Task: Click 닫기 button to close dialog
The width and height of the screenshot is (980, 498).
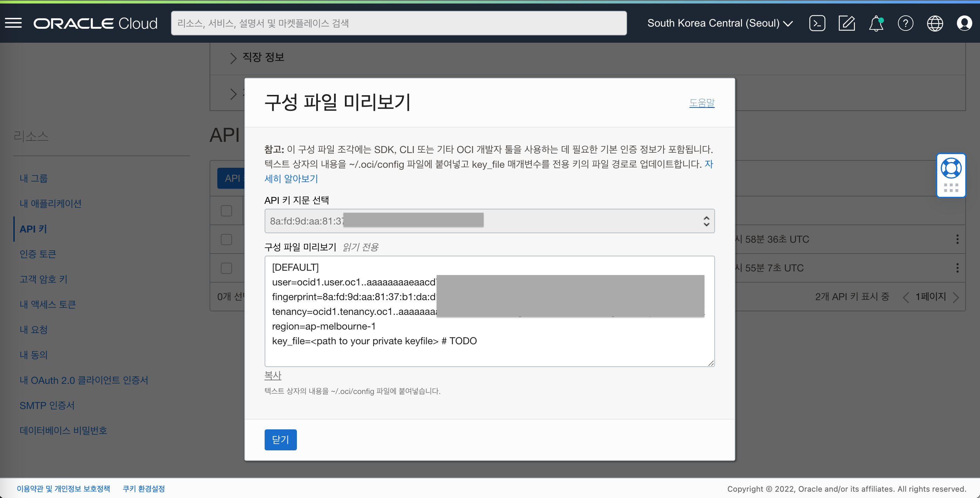Action: tap(280, 439)
